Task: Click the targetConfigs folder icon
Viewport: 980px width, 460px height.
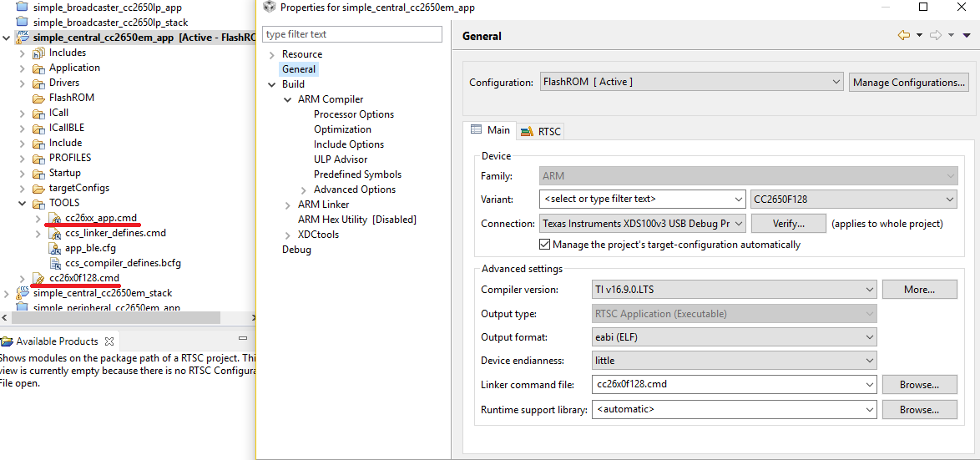Action: [38, 188]
